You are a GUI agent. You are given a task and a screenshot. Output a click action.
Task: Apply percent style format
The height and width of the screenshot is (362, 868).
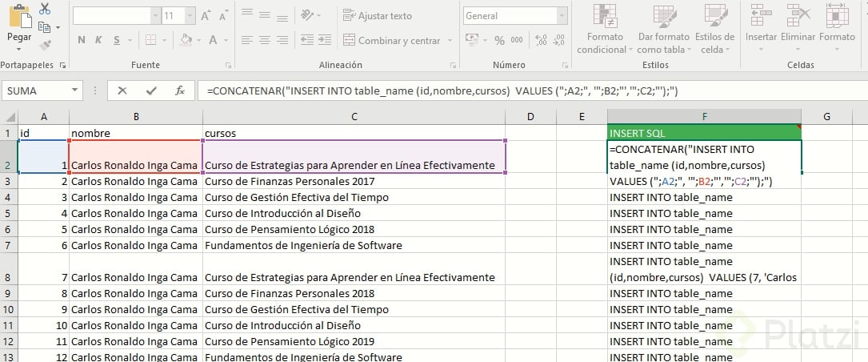point(499,41)
